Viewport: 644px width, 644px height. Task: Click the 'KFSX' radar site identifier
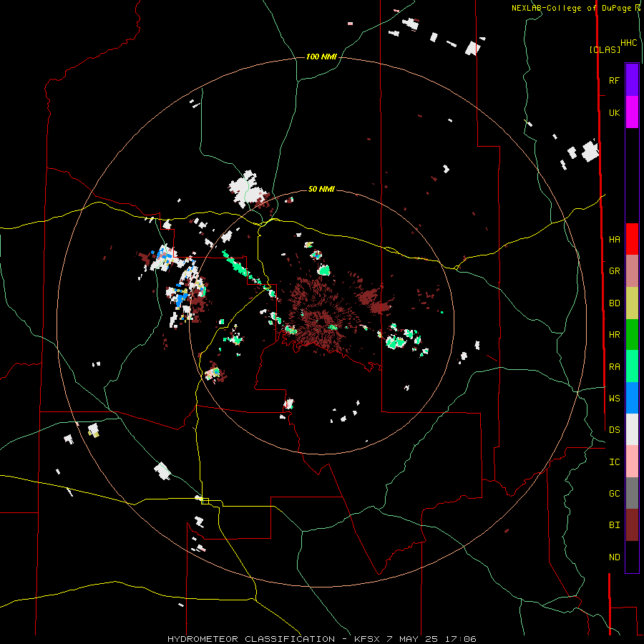(x=367, y=639)
